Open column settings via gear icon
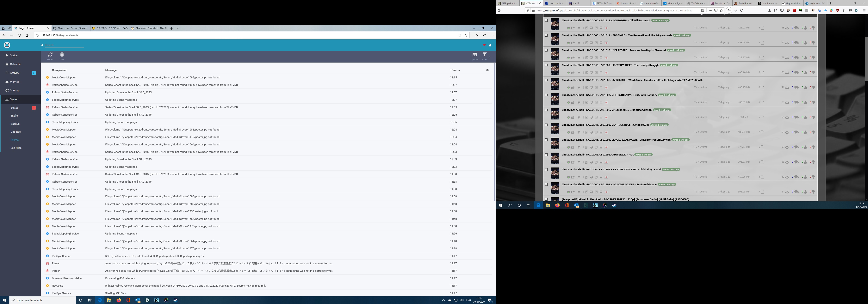 click(x=487, y=70)
